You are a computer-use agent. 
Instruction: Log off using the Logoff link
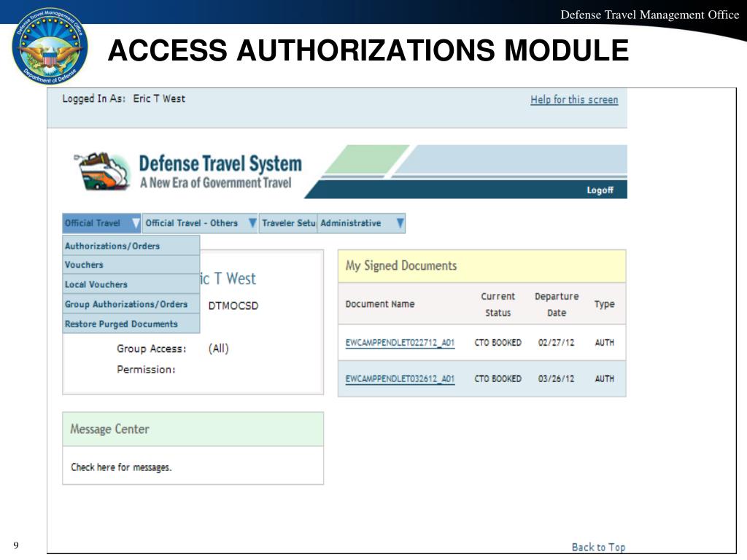click(x=600, y=190)
